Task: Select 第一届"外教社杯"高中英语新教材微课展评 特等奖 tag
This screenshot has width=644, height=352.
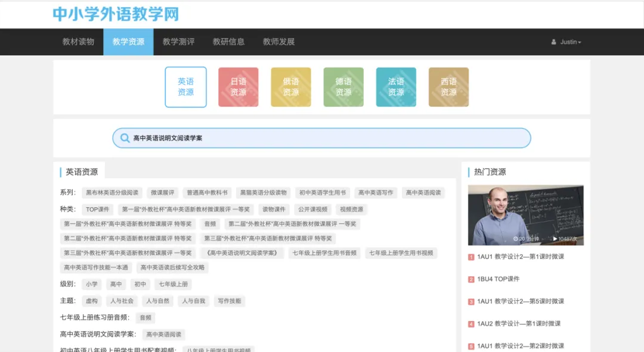Action: [128, 224]
